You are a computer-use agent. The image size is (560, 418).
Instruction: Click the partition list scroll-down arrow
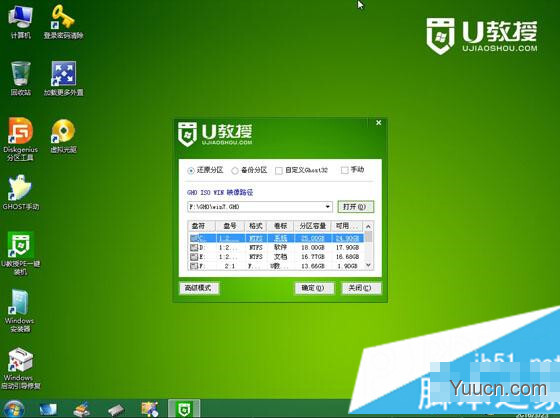point(368,266)
